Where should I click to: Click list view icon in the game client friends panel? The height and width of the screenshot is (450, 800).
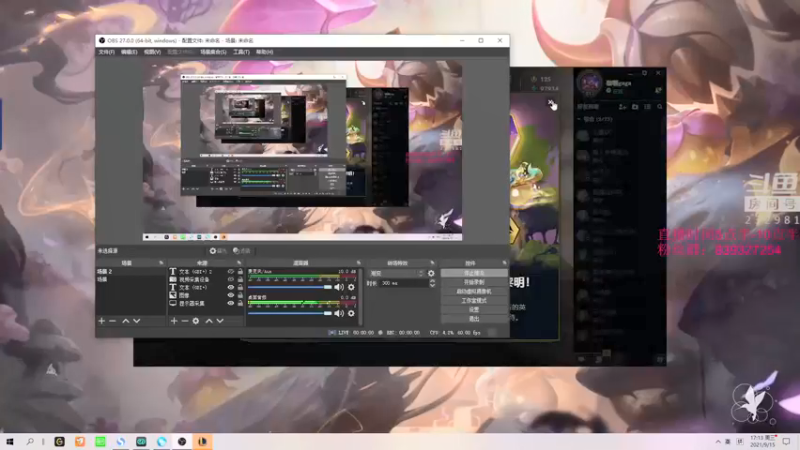(647, 107)
